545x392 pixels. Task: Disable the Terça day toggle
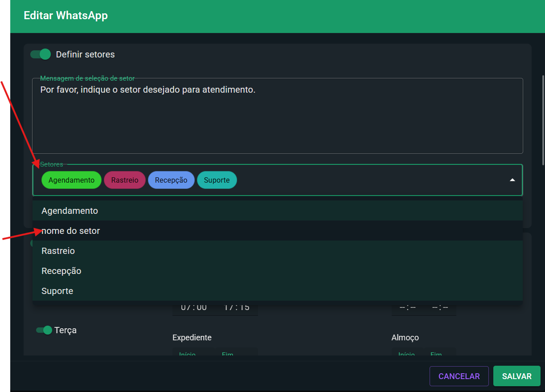click(44, 330)
